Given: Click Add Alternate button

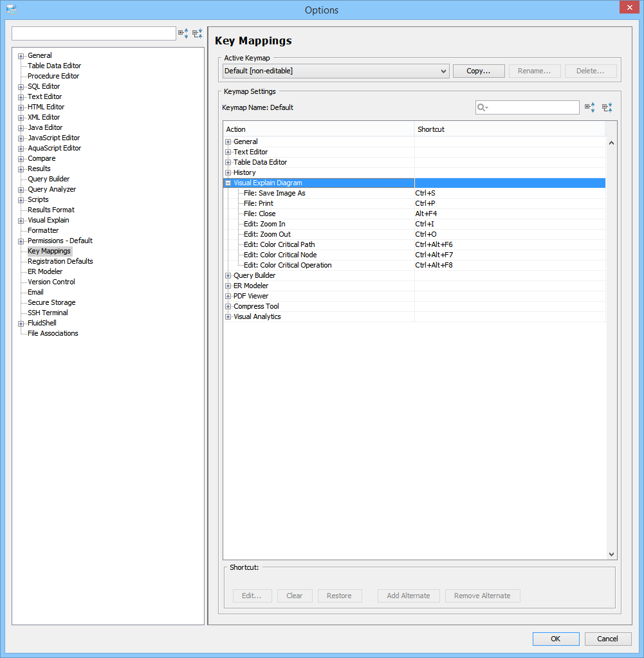Looking at the screenshot, I should (409, 596).
